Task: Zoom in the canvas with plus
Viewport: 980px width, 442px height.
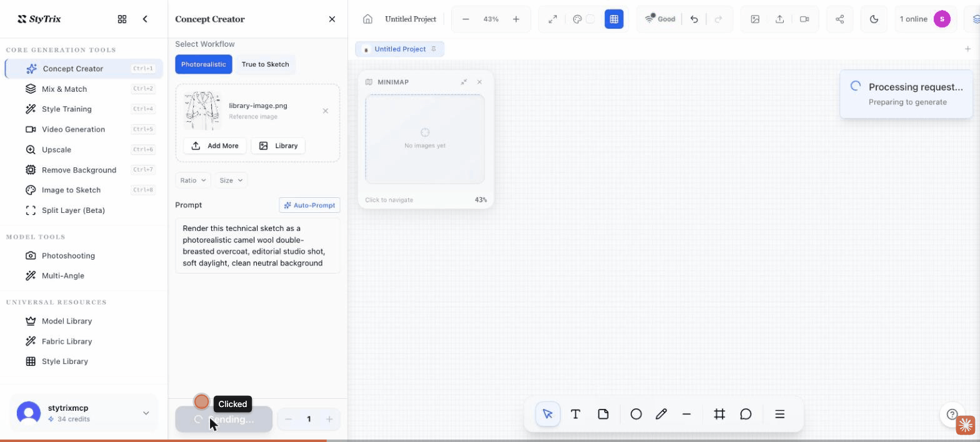Action: 516,19
